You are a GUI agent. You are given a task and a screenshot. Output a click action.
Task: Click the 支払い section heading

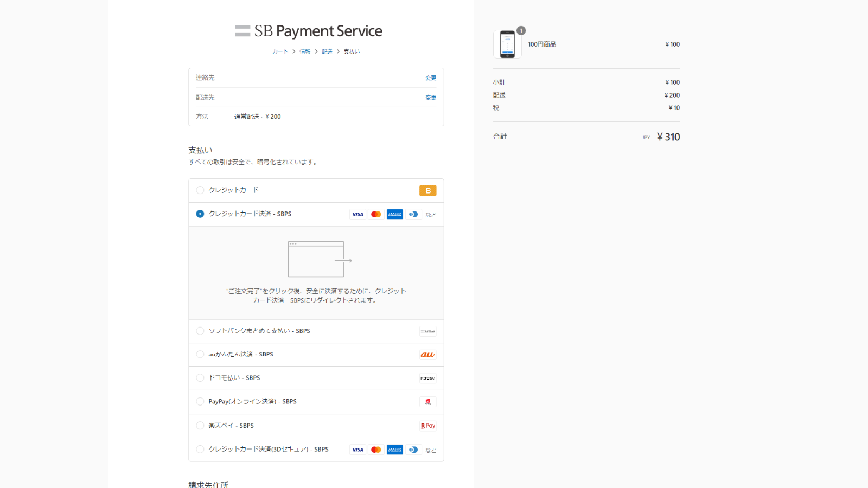(200, 150)
